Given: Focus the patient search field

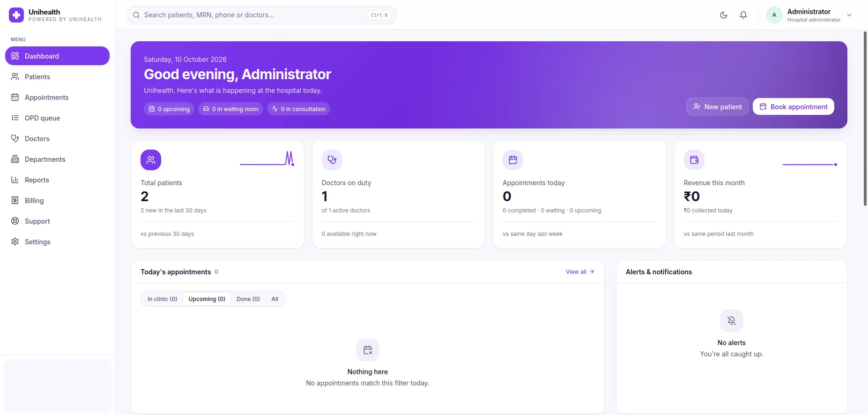Looking at the screenshot, I should 261,15.
